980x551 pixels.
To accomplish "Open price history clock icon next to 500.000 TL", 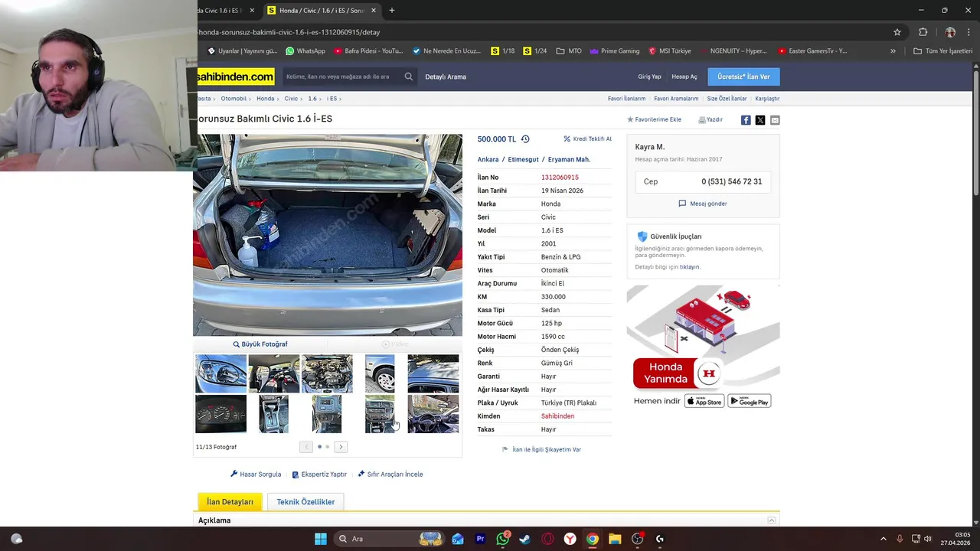I will pos(525,139).
